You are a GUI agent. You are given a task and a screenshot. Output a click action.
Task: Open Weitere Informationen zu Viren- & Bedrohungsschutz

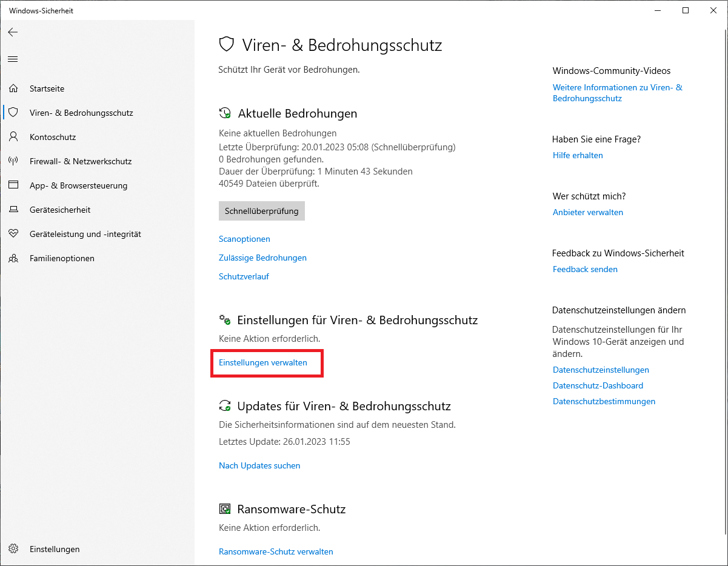click(x=618, y=93)
